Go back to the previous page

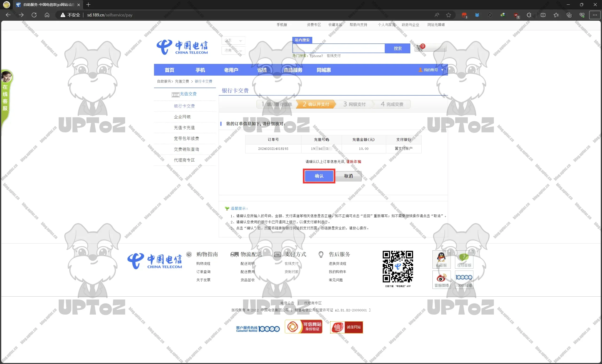click(x=8, y=15)
